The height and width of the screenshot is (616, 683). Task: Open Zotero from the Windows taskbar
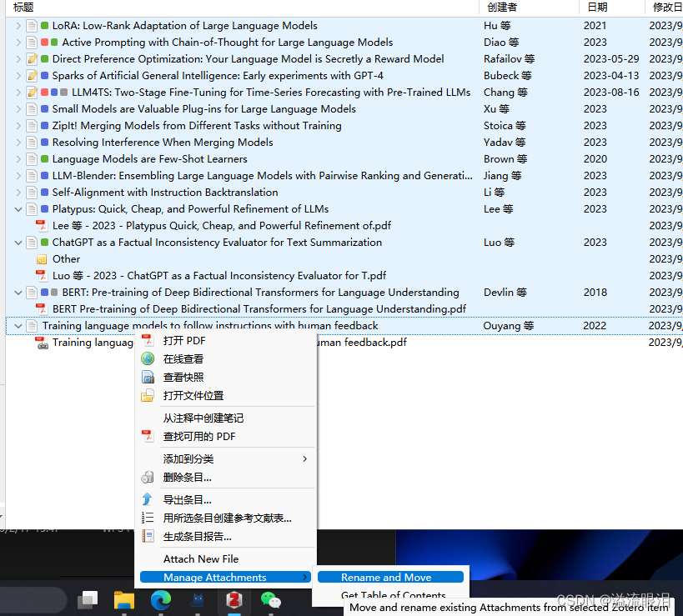(234, 600)
